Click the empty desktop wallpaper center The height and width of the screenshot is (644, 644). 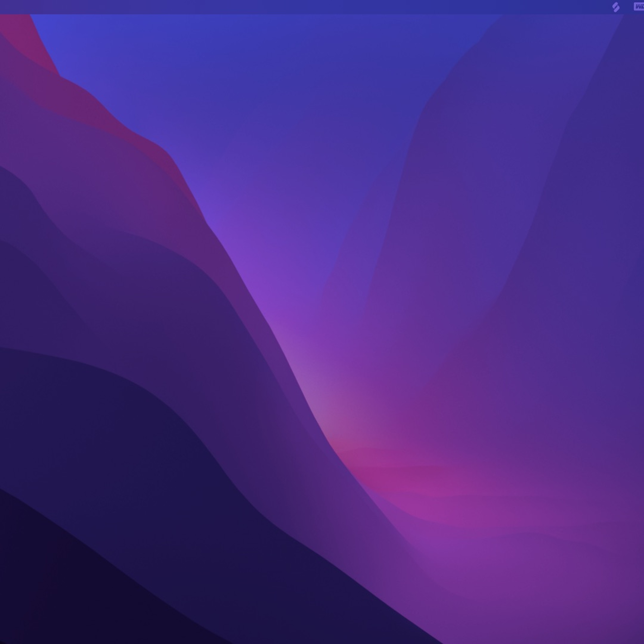(322, 322)
